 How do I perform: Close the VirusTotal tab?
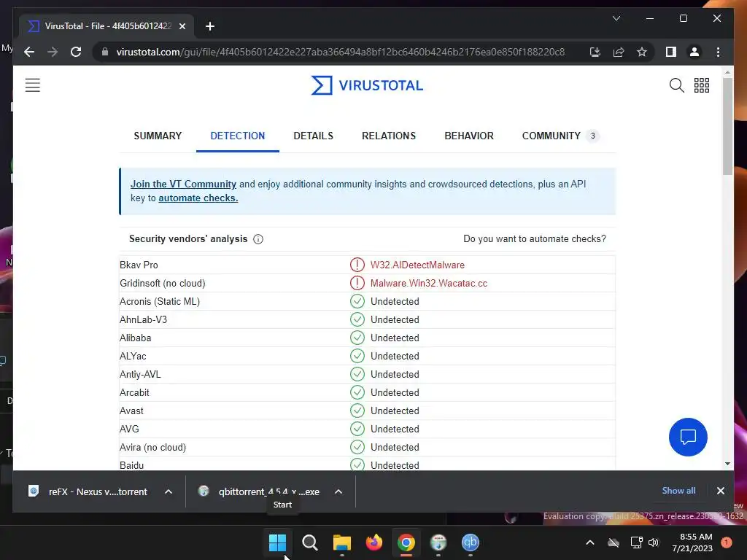click(182, 26)
